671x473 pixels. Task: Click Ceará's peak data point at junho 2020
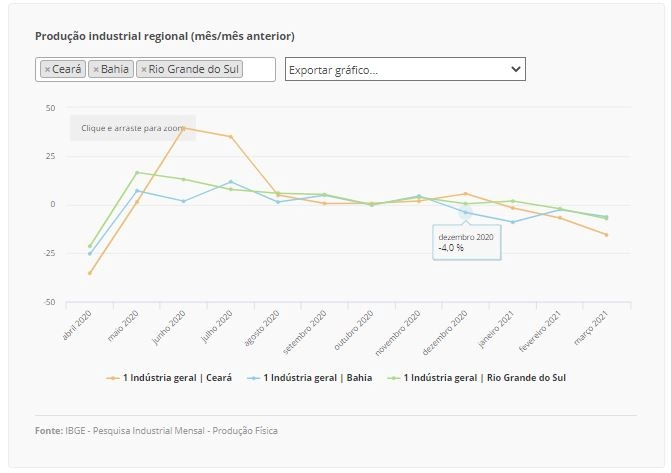(184, 128)
